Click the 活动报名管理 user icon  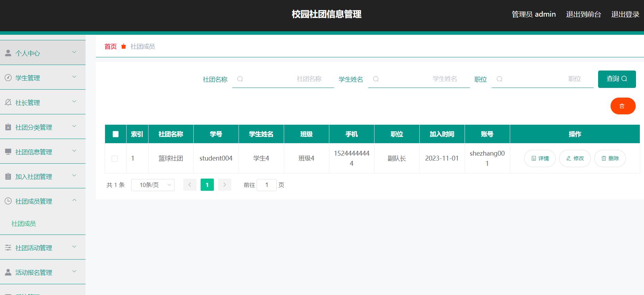[8, 272]
